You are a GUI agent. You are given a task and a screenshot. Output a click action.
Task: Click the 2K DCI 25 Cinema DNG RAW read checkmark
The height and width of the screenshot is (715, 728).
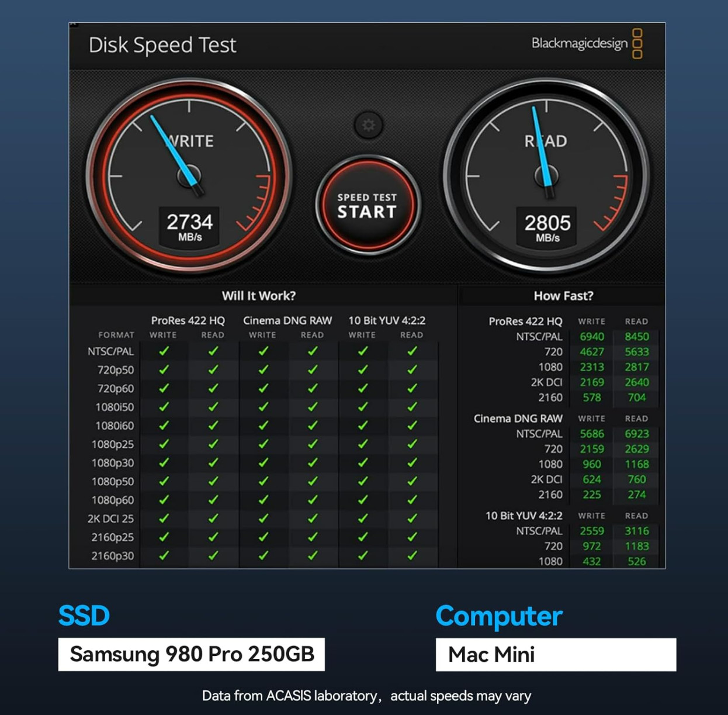pyautogui.click(x=313, y=519)
